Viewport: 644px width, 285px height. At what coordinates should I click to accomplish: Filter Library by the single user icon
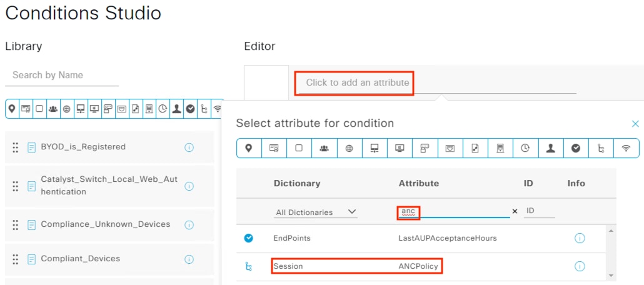pos(176,109)
